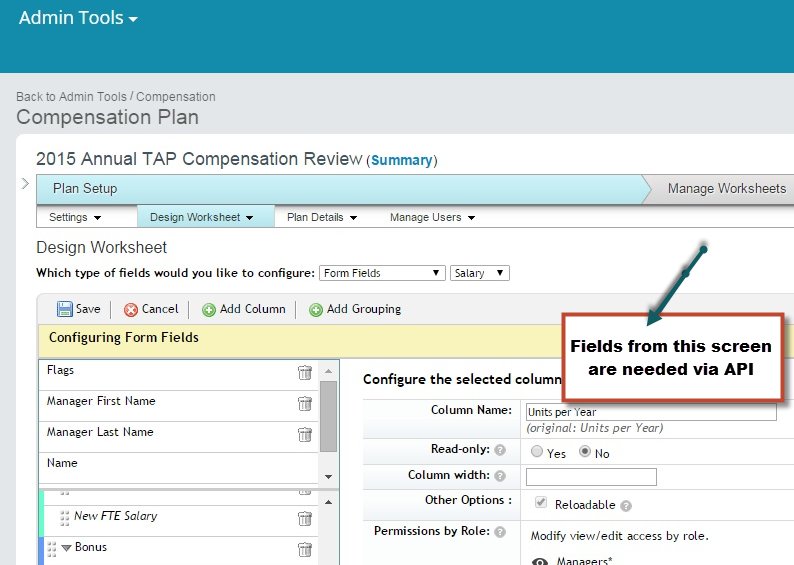Delete Manager First Name with trash icon
The height and width of the screenshot is (565, 794).
305,403
